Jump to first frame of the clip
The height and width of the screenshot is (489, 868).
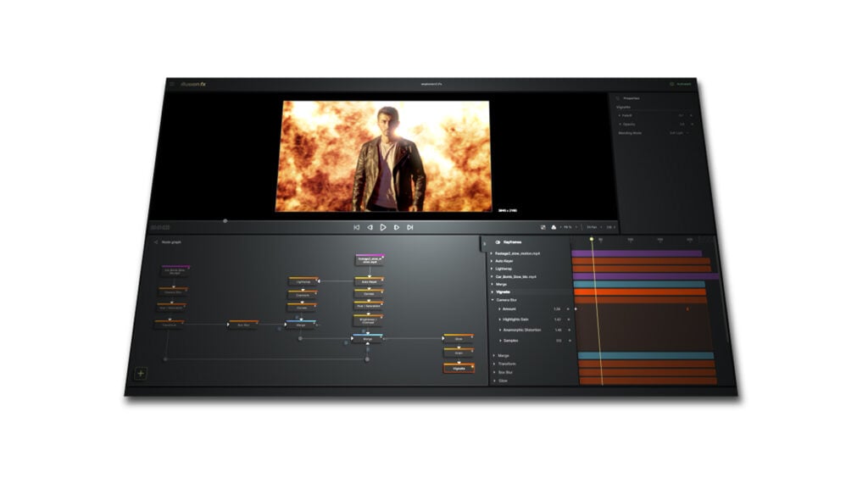click(x=357, y=227)
